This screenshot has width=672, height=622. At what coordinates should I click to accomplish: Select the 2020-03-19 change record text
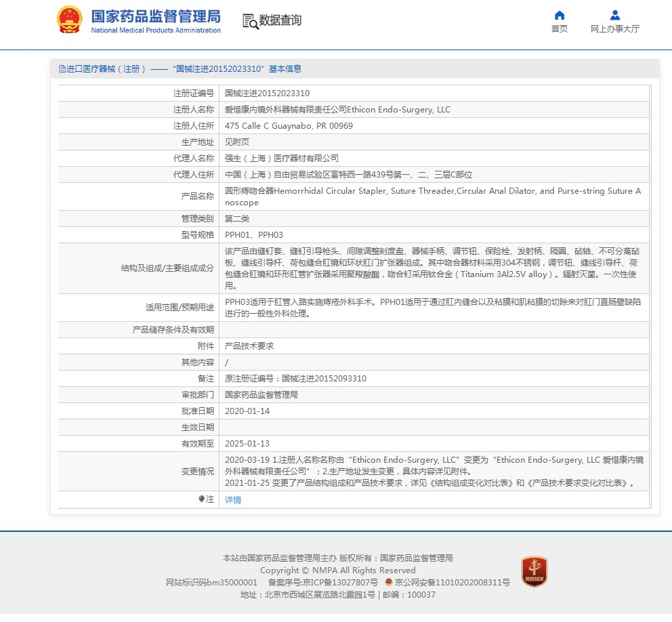pos(434,466)
